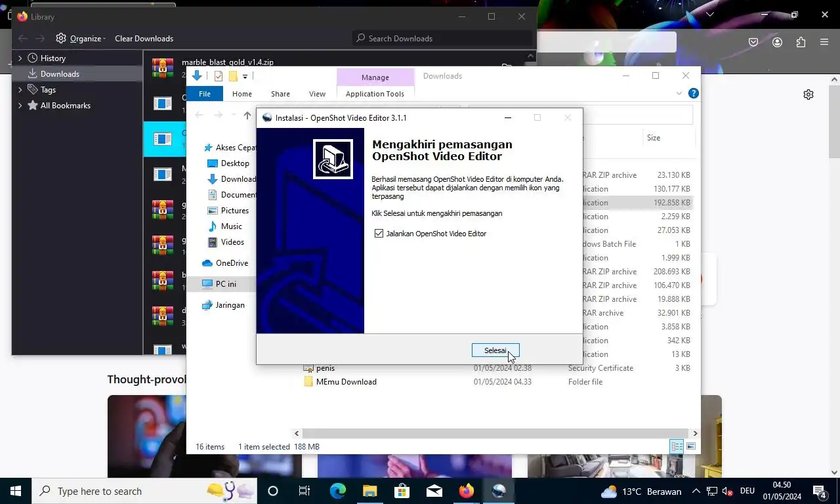
Task: Open the View ribbon tab
Action: click(x=317, y=94)
